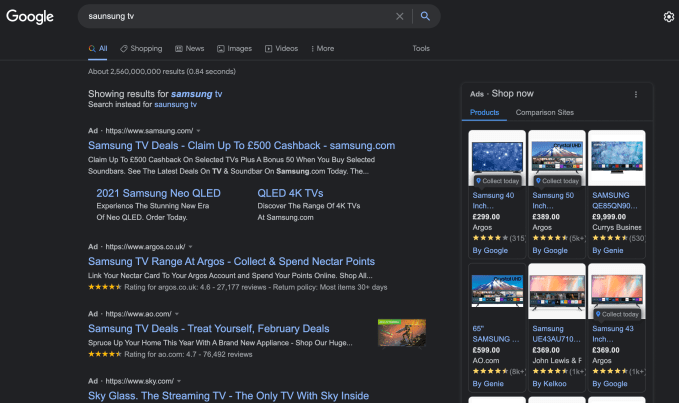Open the Samsung 40 Inch £299 product title

coord(493,200)
